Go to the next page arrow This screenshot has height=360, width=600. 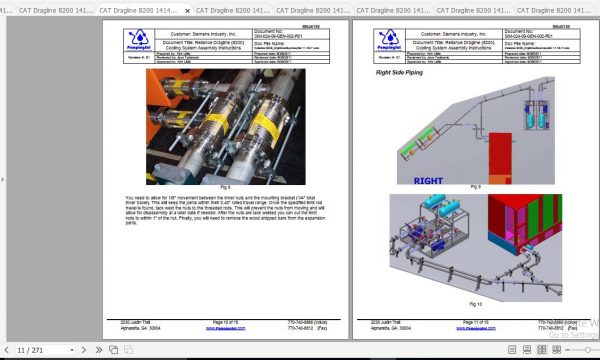(84, 350)
